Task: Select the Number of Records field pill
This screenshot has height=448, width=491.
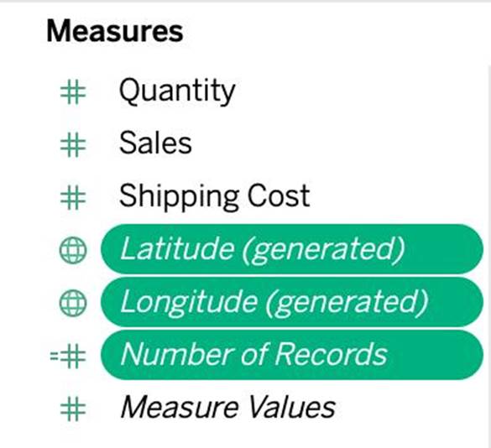Action: 292,355
